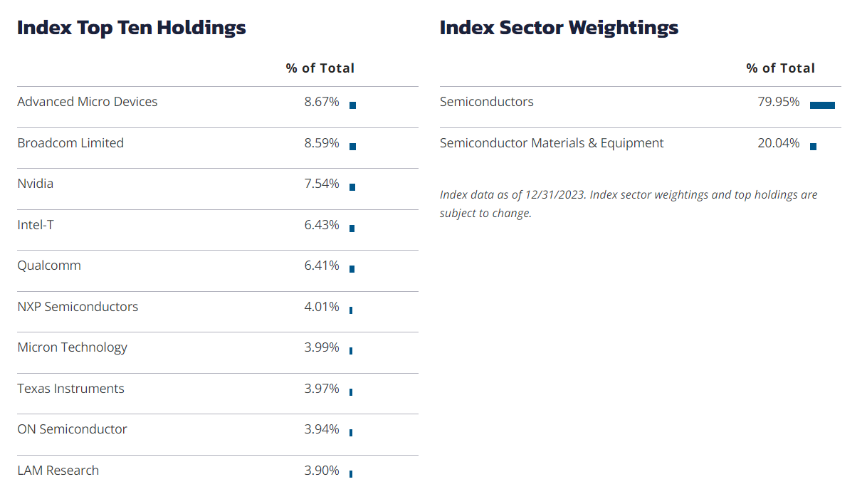Click the Semiconductors 79.95% weighting bar
867x504 pixels.
point(822,105)
